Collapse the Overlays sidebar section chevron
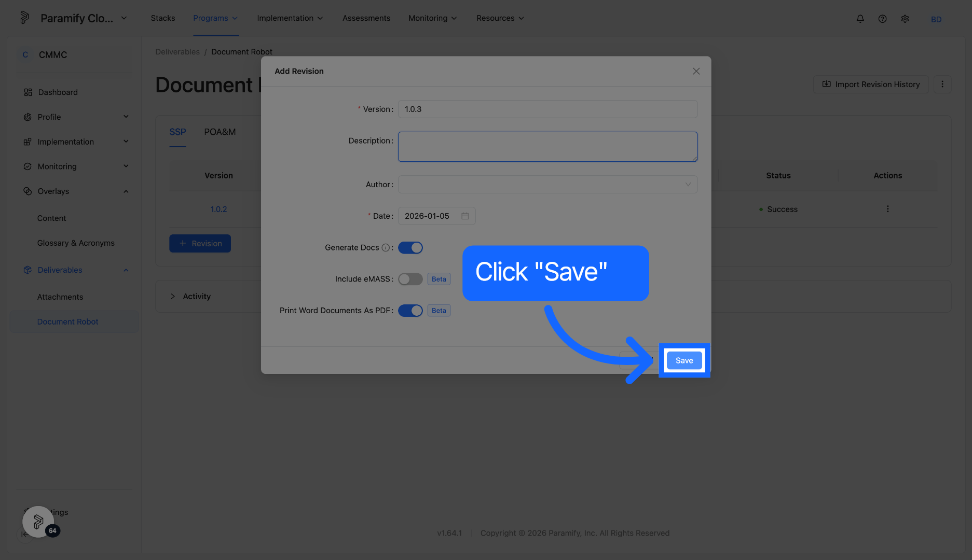 (126, 191)
